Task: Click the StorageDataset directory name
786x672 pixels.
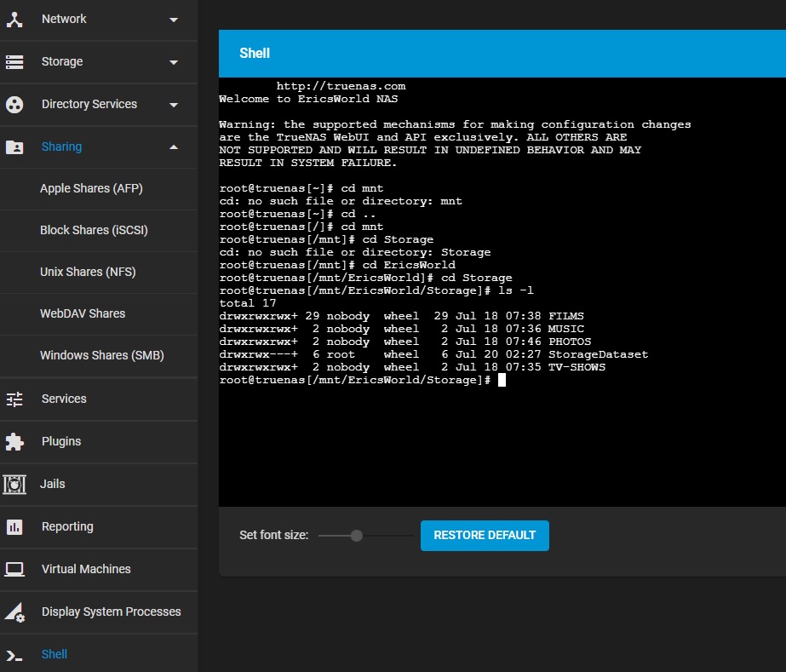Action: click(598, 354)
